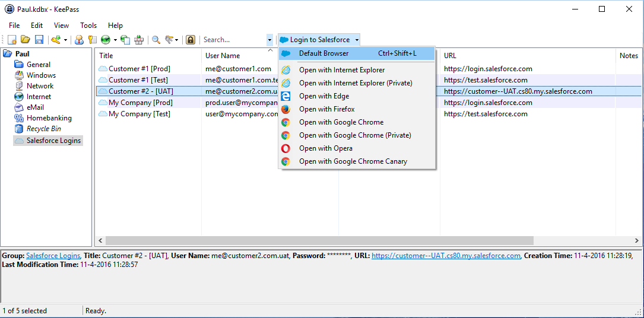This screenshot has width=644, height=318.
Task: Click the Edge browser icon in the menu
Action: tap(286, 96)
